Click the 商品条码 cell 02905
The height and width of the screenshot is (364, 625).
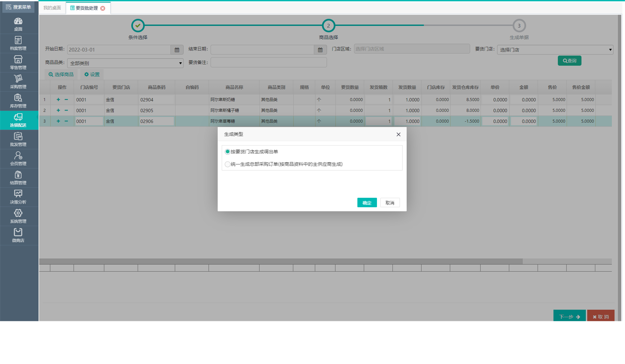157,110
